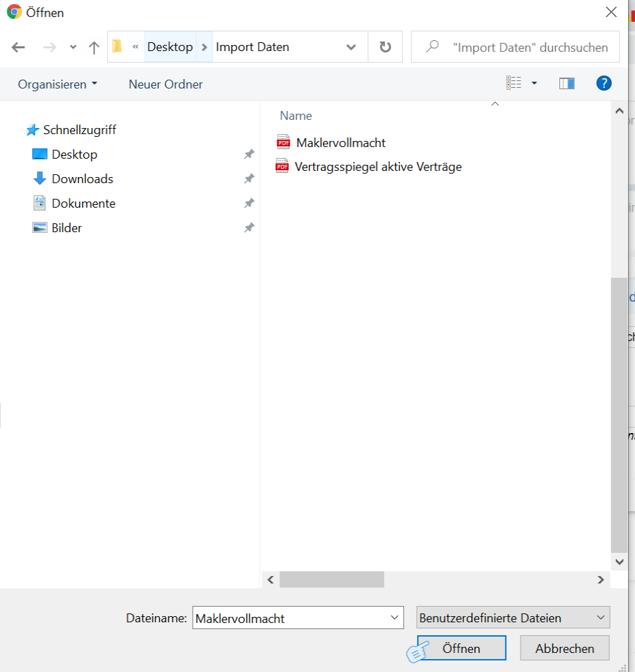Viewport: 635px width, 672px height.
Task: Click the horizontal scrollbar thumb
Action: [x=331, y=579]
